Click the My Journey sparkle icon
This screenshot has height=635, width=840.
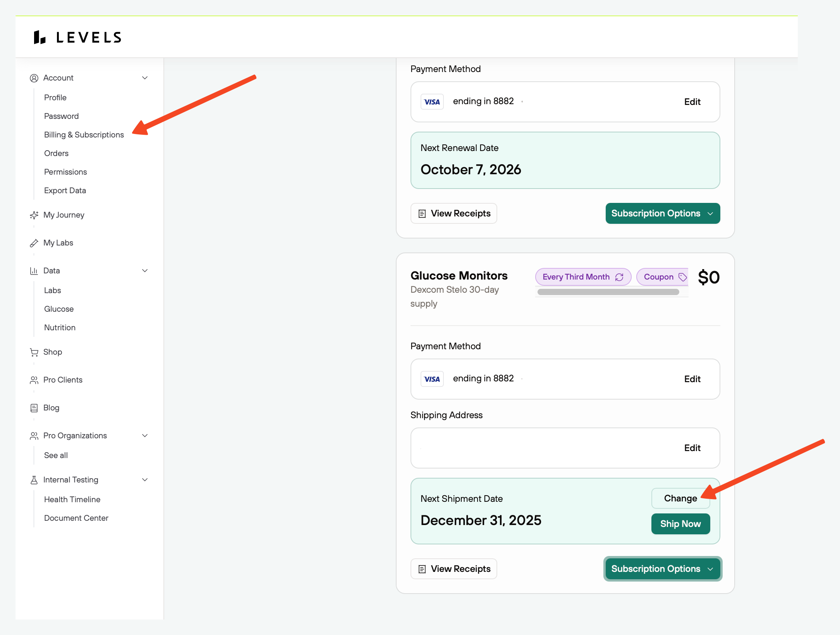pos(34,215)
